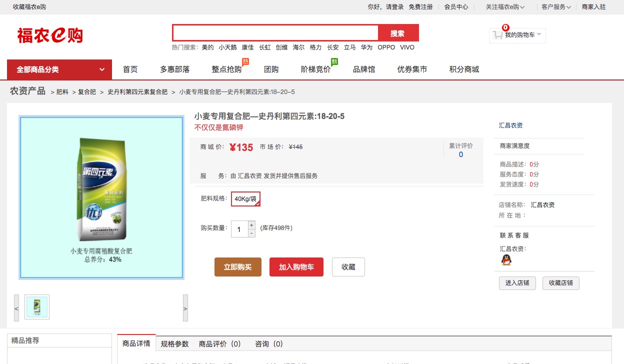
Task: Go to 首页 in the navigation bar
Action: pyautogui.click(x=130, y=69)
